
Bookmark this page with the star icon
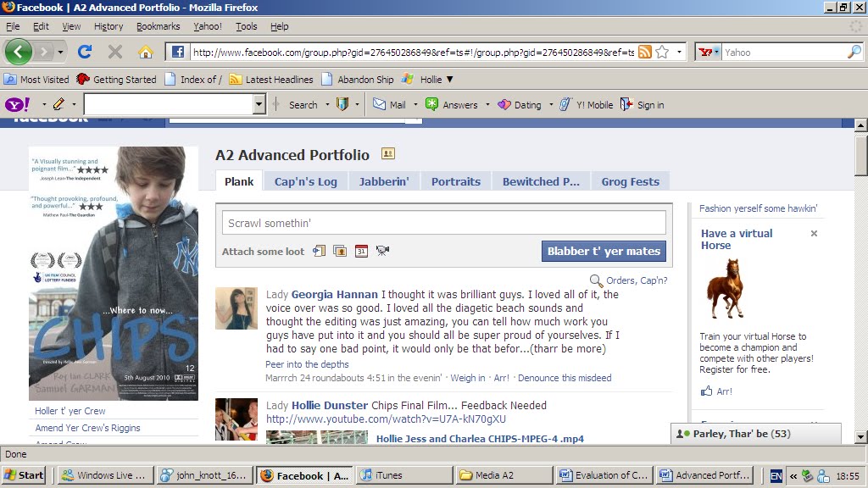point(662,52)
